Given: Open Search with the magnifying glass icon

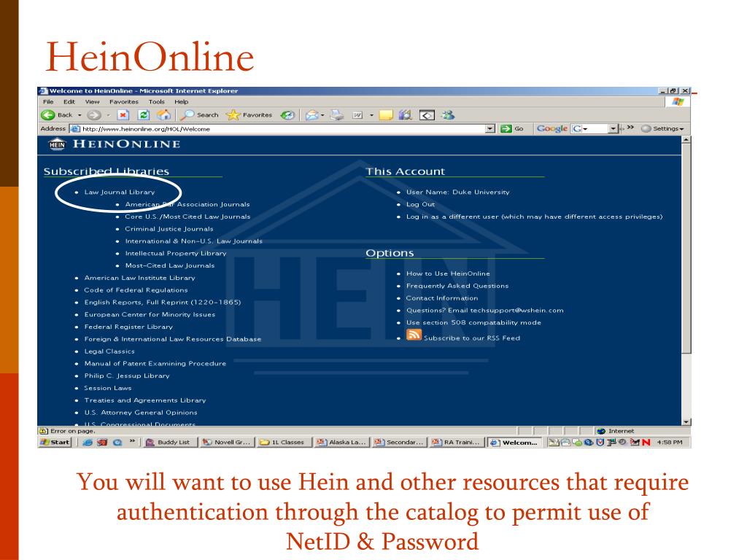Looking at the screenshot, I should pos(187,114).
